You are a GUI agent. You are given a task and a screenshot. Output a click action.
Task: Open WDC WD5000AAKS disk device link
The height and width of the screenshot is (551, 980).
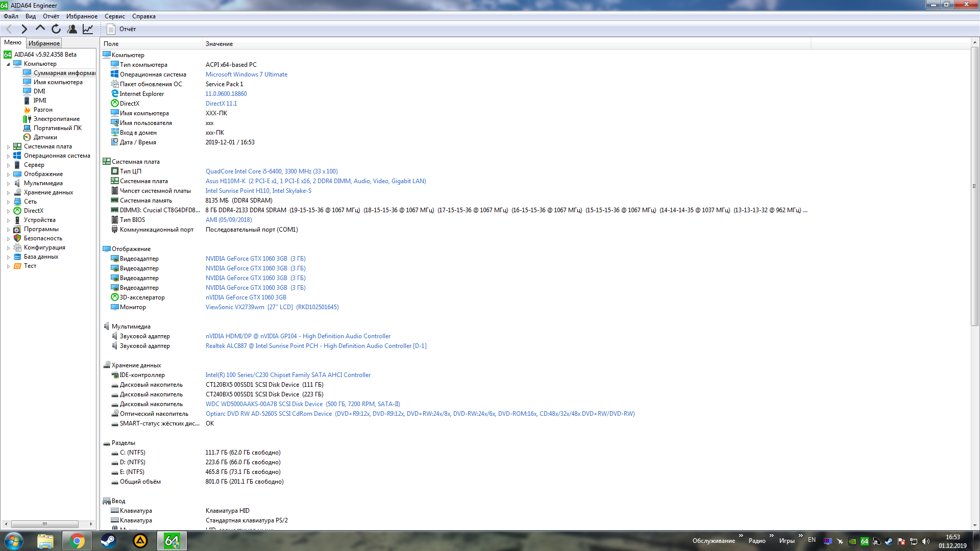(x=303, y=404)
